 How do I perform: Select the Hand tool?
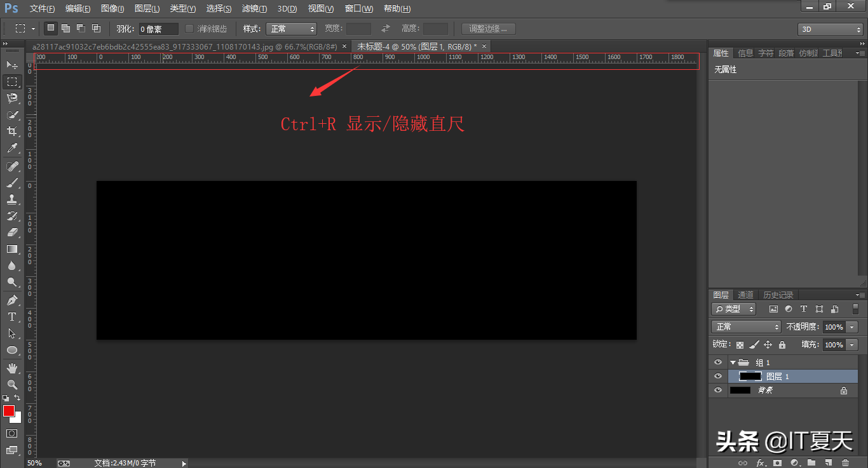pyautogui.click(x=11, y=368)
